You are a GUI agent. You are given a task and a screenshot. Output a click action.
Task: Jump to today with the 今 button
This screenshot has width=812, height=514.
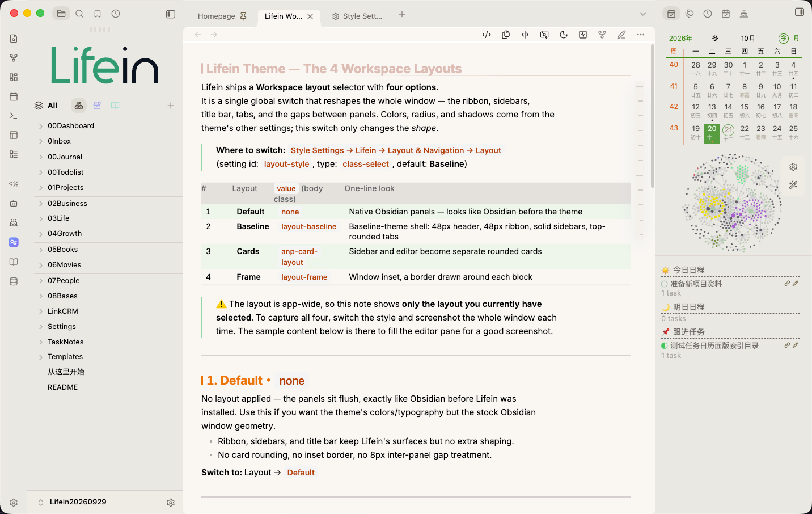coord(784,39)
